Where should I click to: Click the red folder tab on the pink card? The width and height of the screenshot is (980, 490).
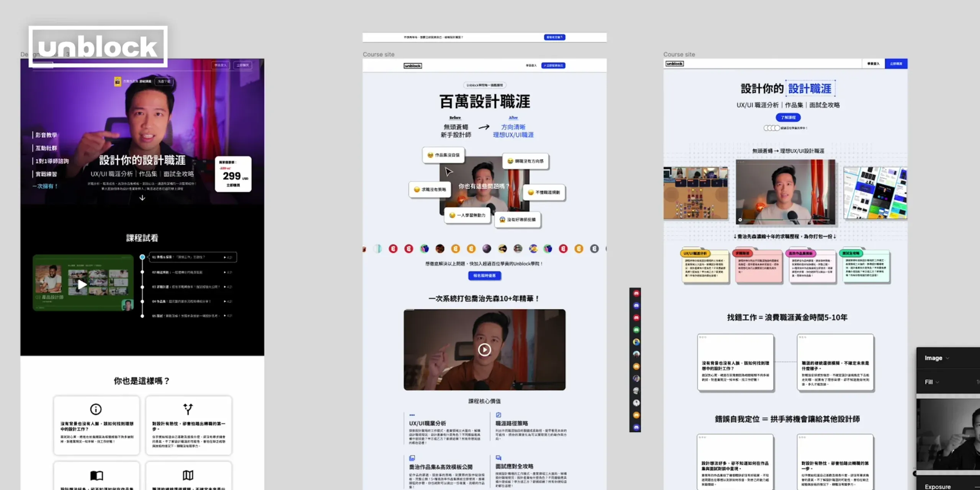pyautogui.click(x=743, y=253)
